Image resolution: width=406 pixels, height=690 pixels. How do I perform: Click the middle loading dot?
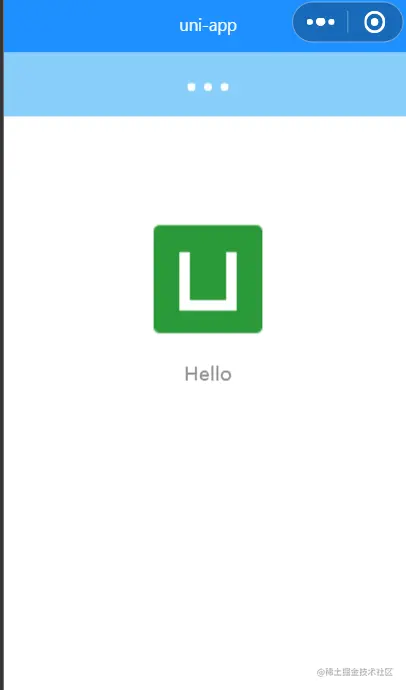pos(208,87)
